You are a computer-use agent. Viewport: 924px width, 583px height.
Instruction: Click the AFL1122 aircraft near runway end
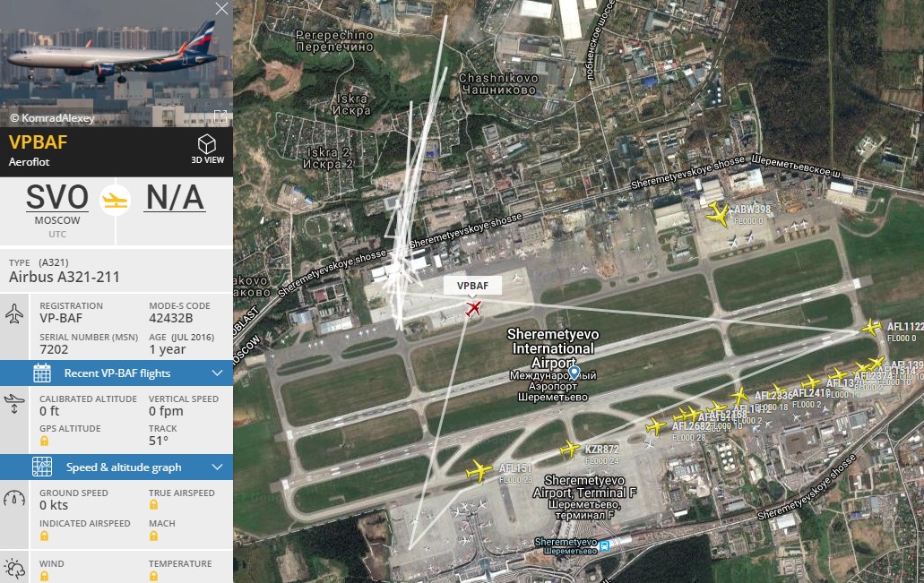click(x=871, y=327)
